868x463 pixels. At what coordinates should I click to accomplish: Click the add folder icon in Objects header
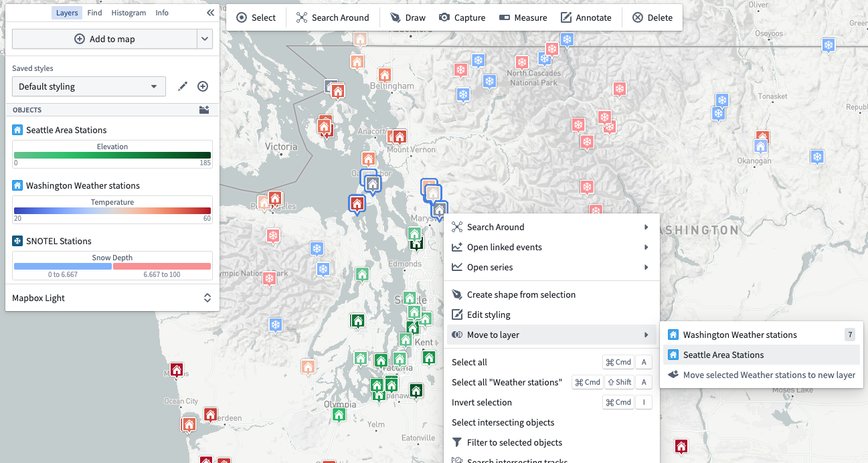(204, 110)
